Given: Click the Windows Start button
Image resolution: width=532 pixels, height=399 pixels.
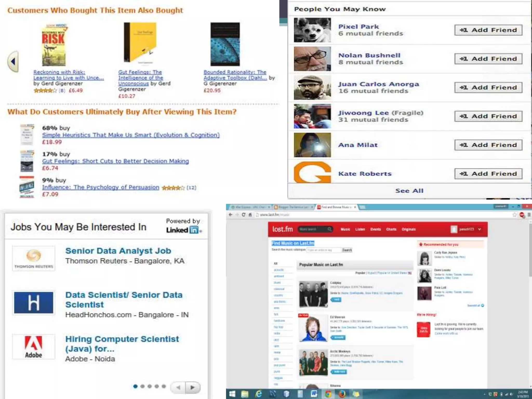Looking at the screenshot, I should 232,394.
